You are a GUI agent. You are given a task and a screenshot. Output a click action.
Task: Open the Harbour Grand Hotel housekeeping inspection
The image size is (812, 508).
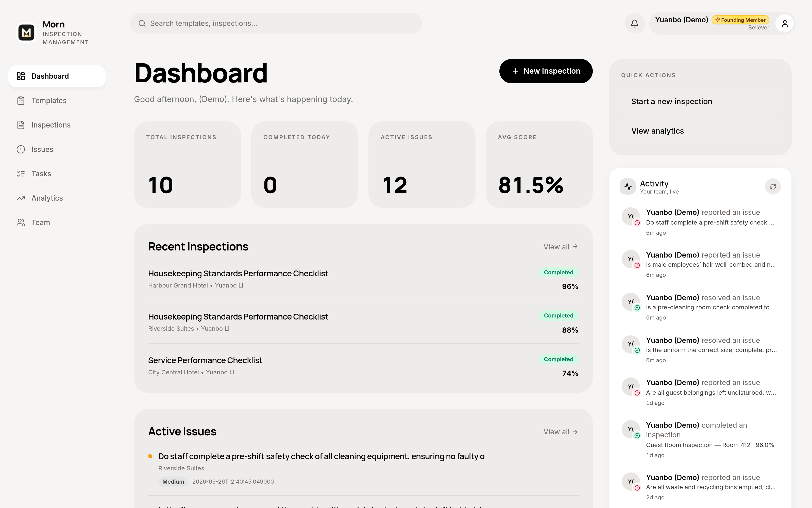click(x=363, y=279)
